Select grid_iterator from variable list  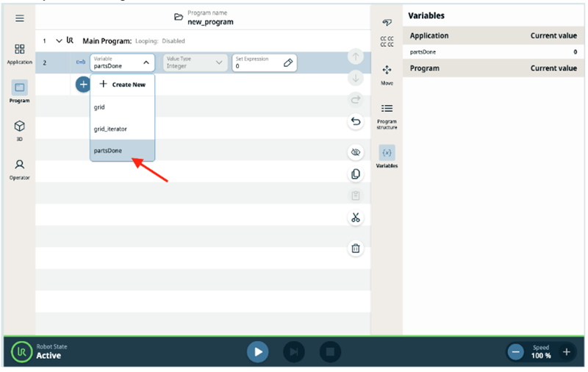(110, 129)
